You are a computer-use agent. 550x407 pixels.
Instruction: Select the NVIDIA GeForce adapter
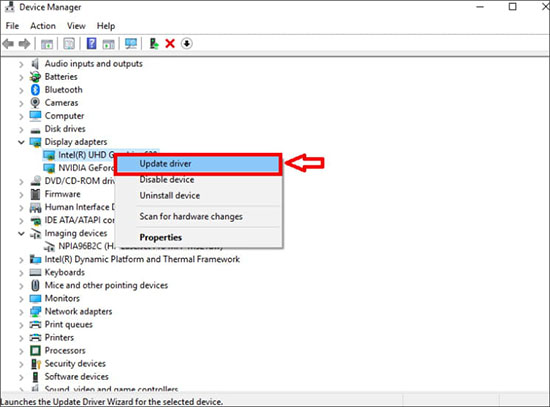click(x=86, y=168)
